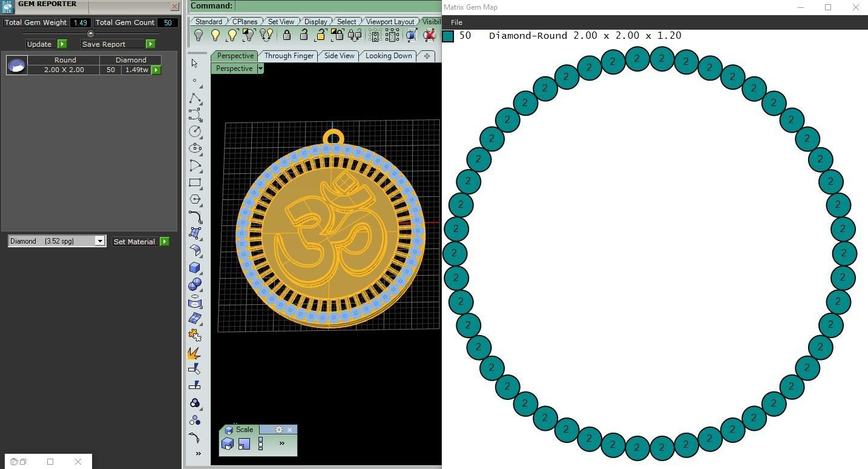Open the Select toolbar tab
This screenshot has height=469, width=868.
pyautogui.click(x=346, y=21)
